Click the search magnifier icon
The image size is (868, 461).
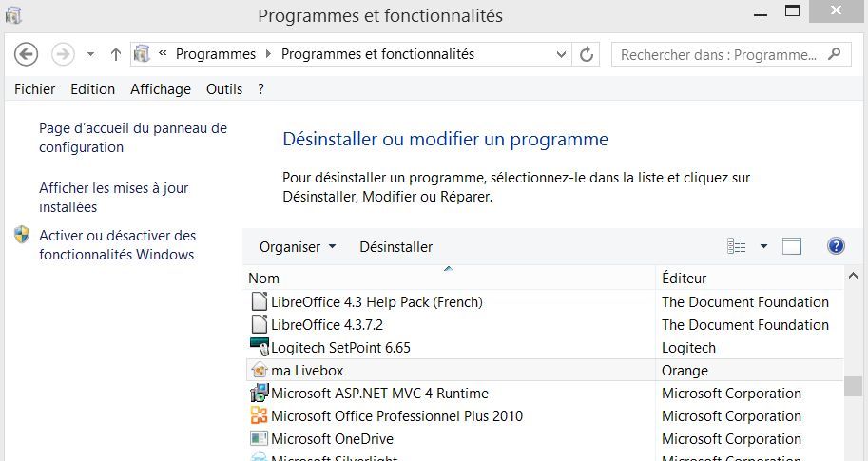835,54
